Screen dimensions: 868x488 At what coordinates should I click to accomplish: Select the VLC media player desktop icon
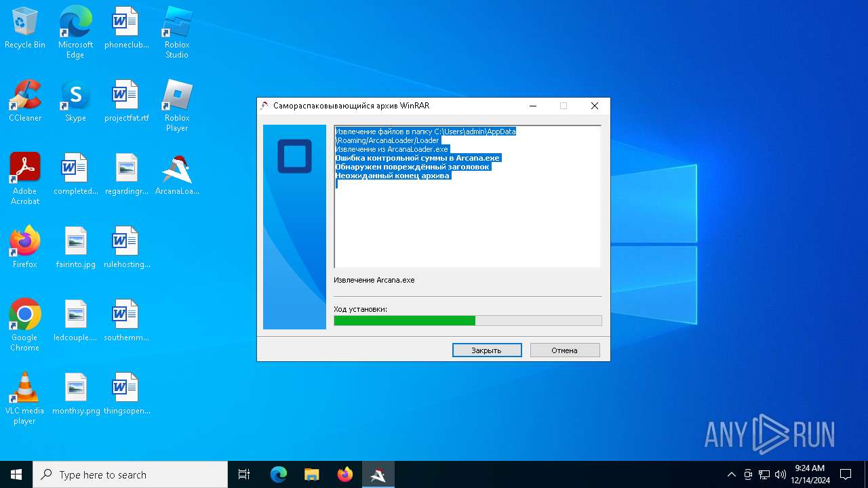pyautogui.click(x=25, y=398)
